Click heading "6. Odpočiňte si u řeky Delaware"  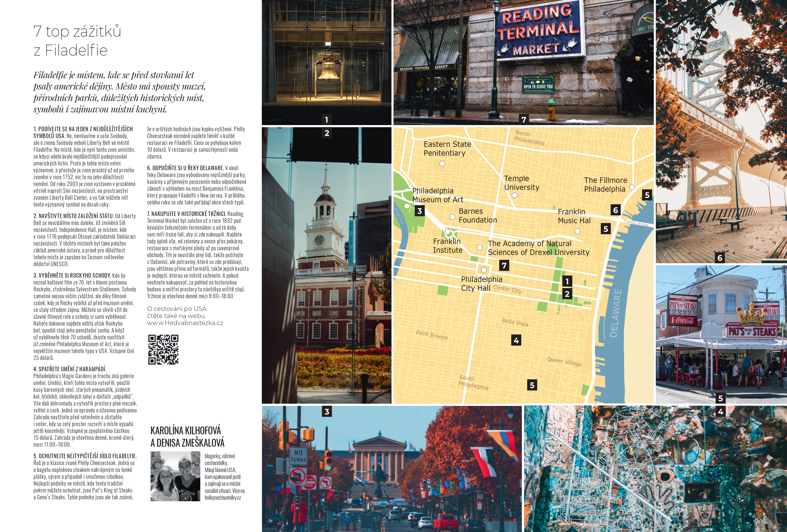(x=185, y=168)
